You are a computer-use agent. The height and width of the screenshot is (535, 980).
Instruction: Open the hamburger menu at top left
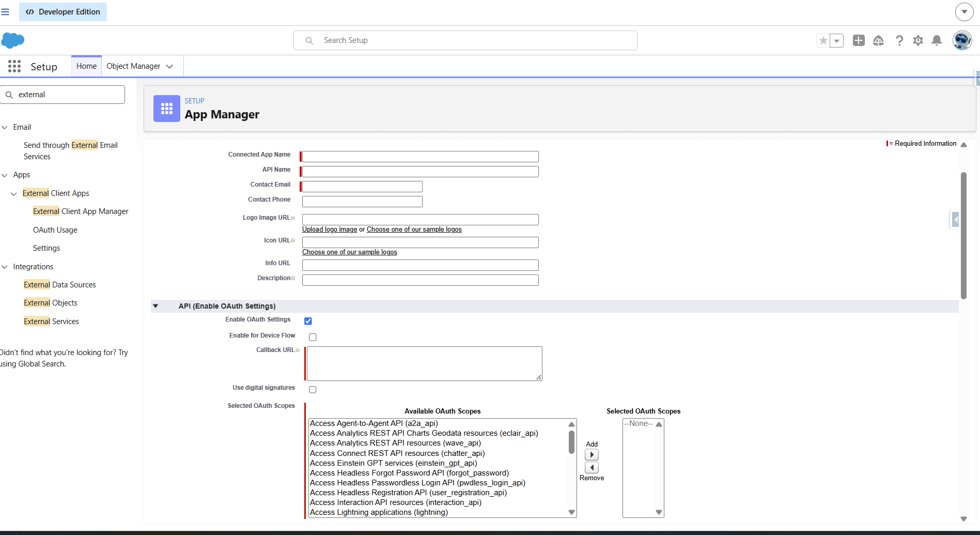tap(5, 12)
